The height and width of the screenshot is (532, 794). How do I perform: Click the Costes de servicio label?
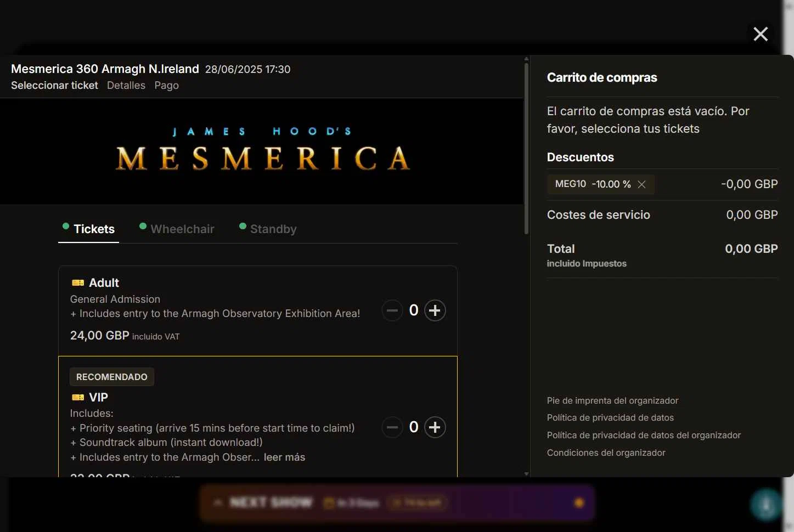(598, 214)
